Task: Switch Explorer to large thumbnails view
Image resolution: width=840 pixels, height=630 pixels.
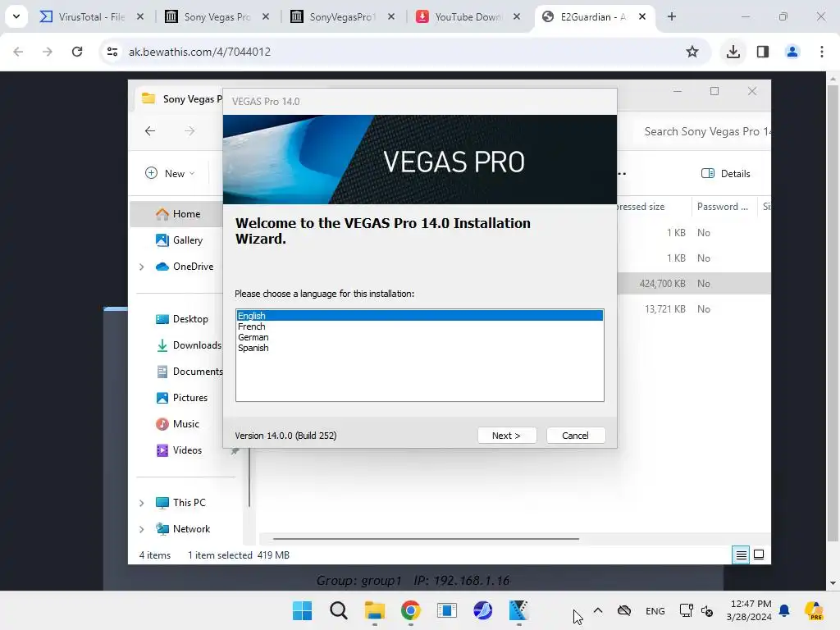Action: click(759, 555)
